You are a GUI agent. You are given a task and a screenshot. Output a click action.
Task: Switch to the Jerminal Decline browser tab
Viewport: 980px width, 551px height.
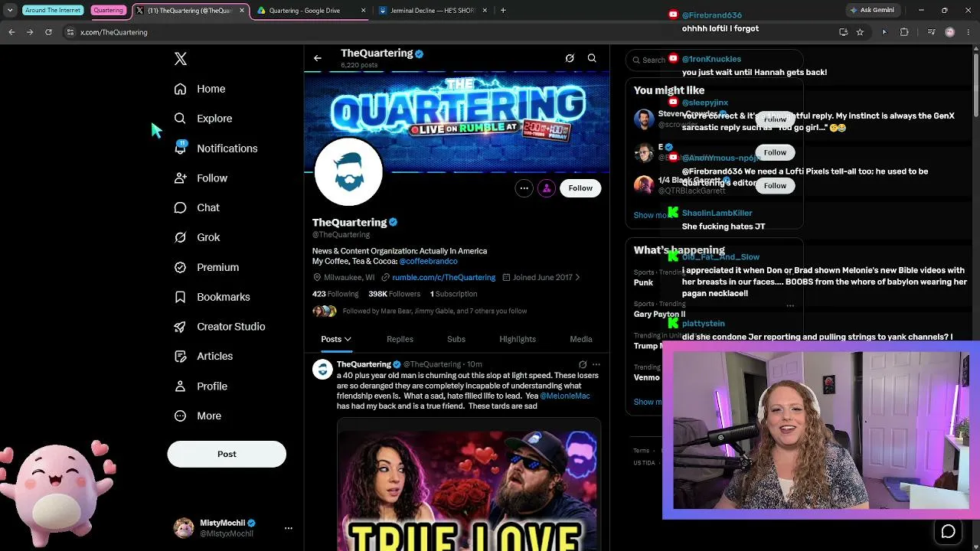point(433,11)
